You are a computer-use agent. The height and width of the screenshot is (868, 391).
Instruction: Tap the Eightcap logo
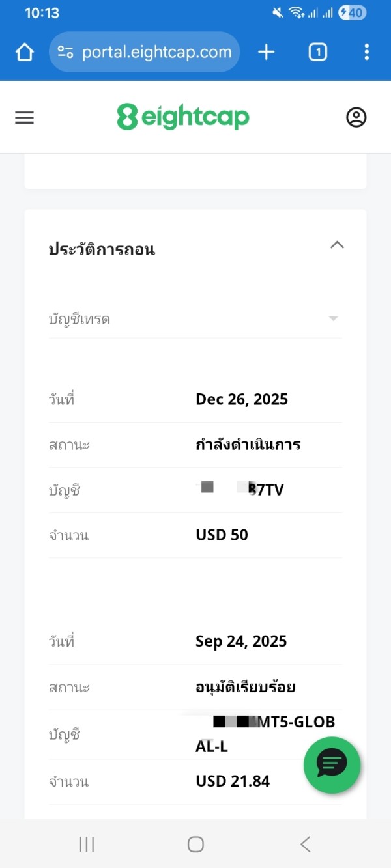click(183, 117)
